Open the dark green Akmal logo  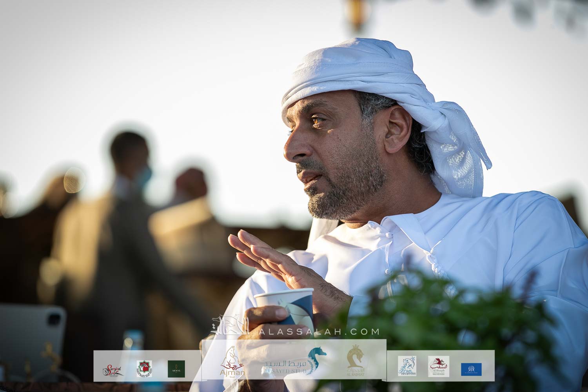click(176, 368)
